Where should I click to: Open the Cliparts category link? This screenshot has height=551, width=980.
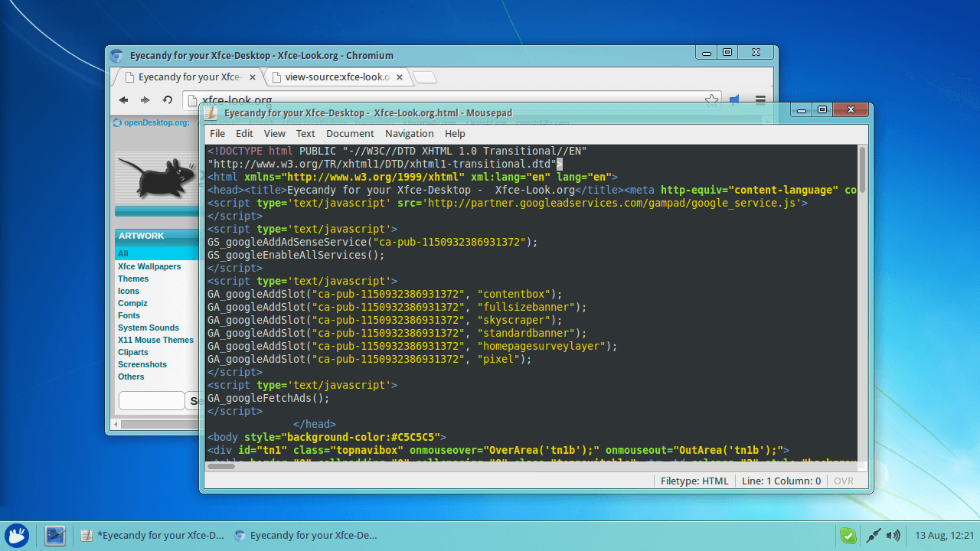133,352
